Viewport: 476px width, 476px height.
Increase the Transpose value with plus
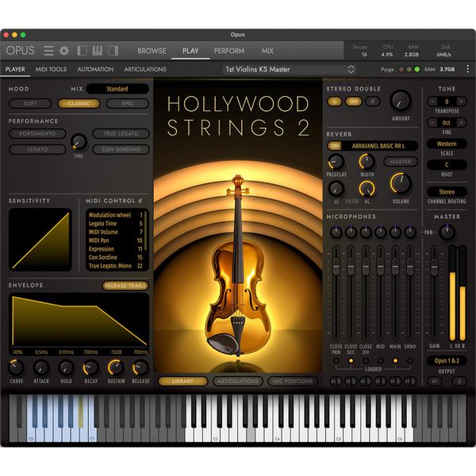[x=461, y=102]
